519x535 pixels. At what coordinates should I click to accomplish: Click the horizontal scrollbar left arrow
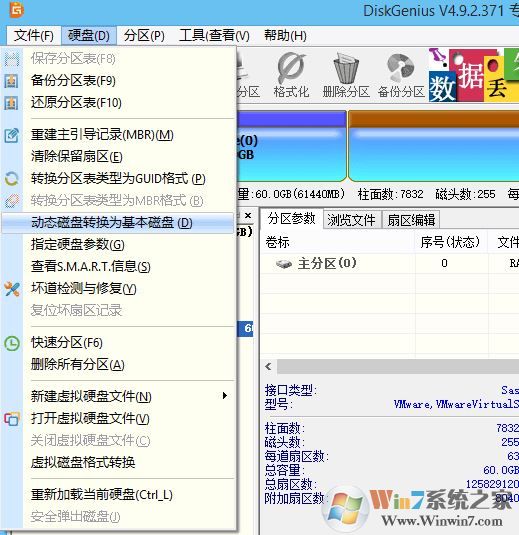tap(269, 367)
